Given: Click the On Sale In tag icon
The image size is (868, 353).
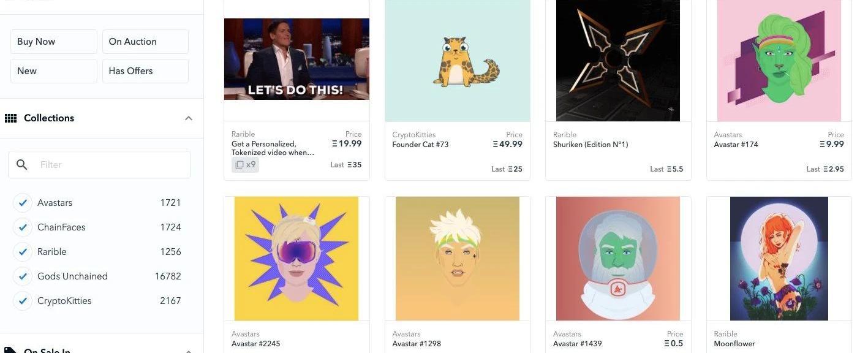Looking at the screenshot, I should tap(10, 350).
